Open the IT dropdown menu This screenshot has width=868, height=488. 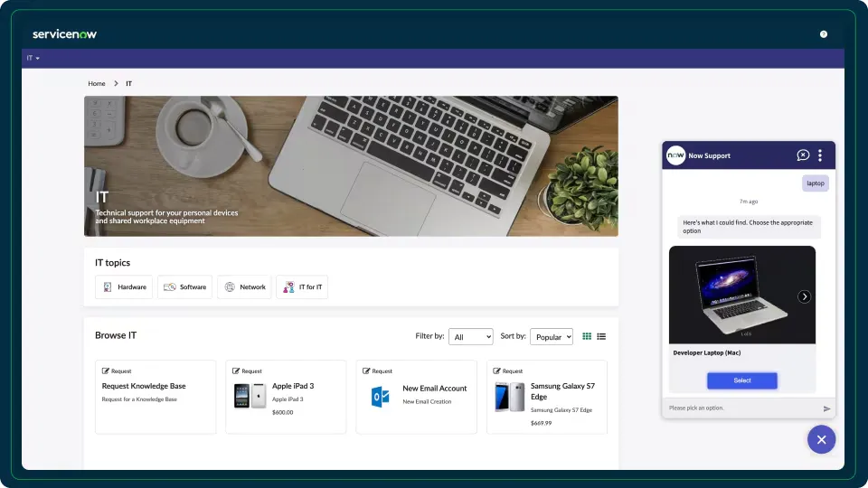pos(33,58)
